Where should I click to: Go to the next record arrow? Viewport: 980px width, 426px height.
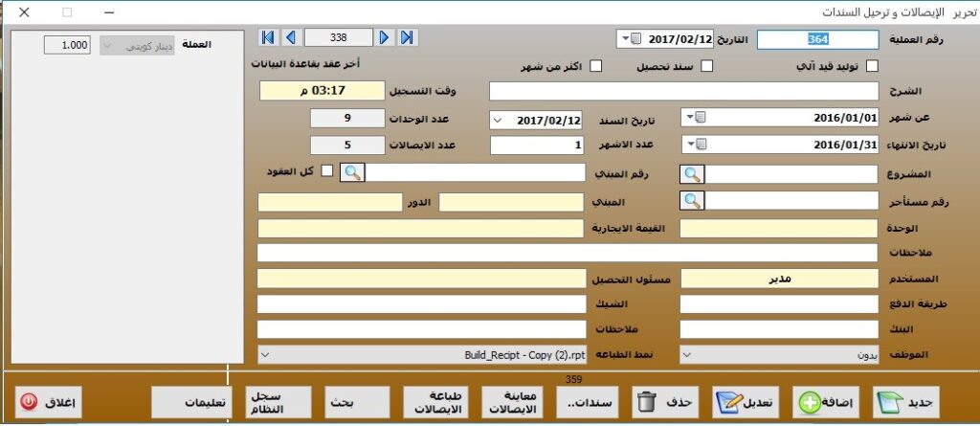point(385,37)
